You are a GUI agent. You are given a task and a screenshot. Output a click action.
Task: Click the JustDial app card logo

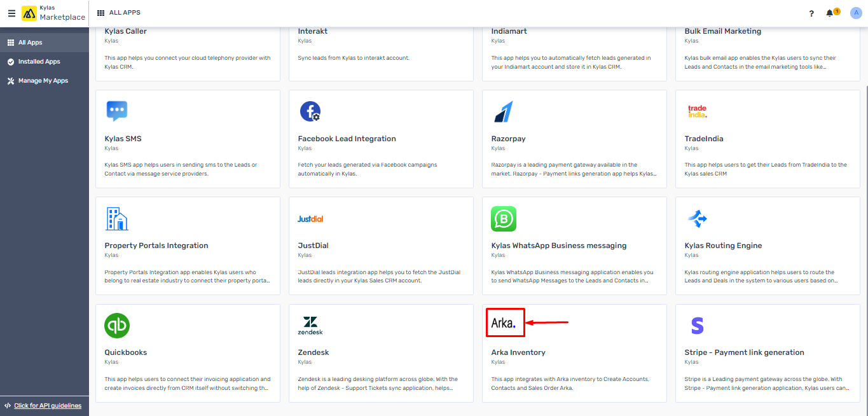pos(310,219)
